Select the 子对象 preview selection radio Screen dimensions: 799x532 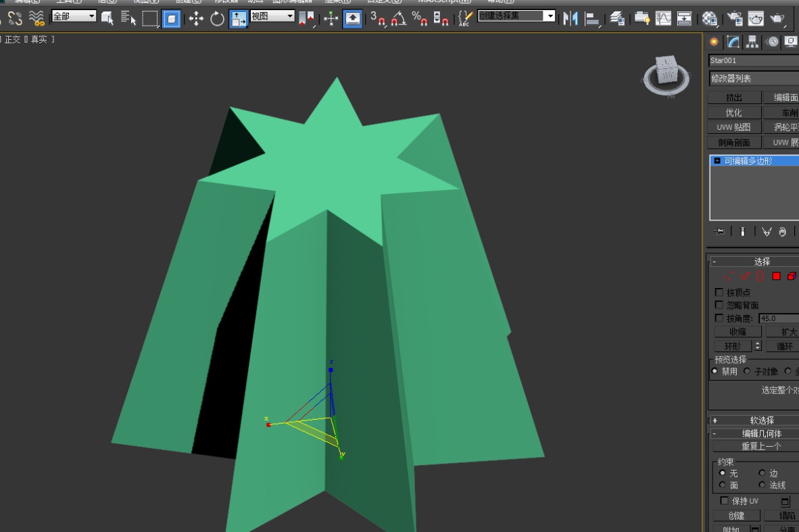pos(747,371)
